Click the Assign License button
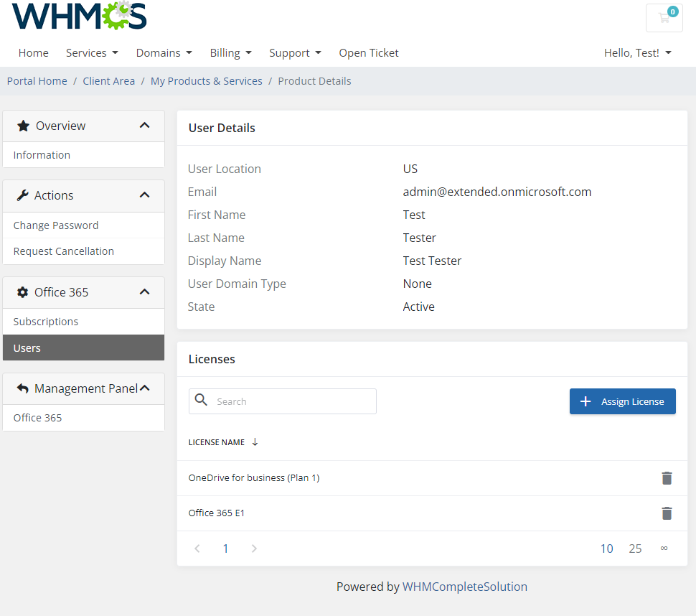This screenshot has width=696, height=616. click(x=622, y=401)
